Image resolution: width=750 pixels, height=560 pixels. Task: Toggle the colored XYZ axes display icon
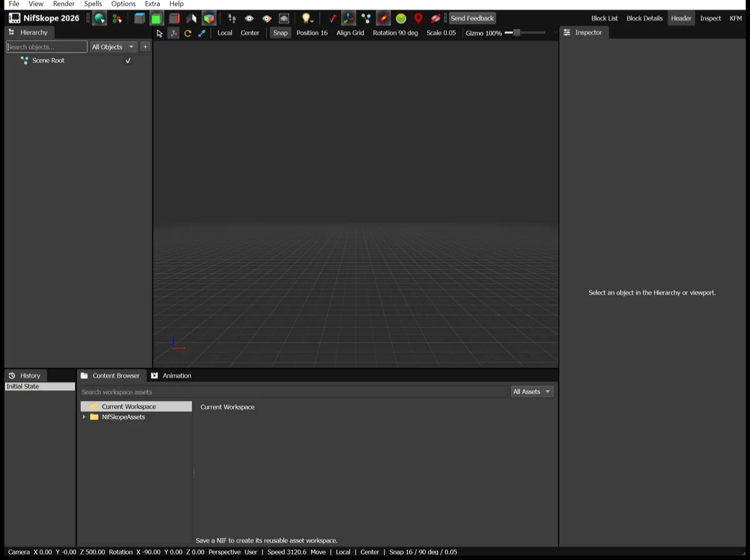(x=349, y=19)
